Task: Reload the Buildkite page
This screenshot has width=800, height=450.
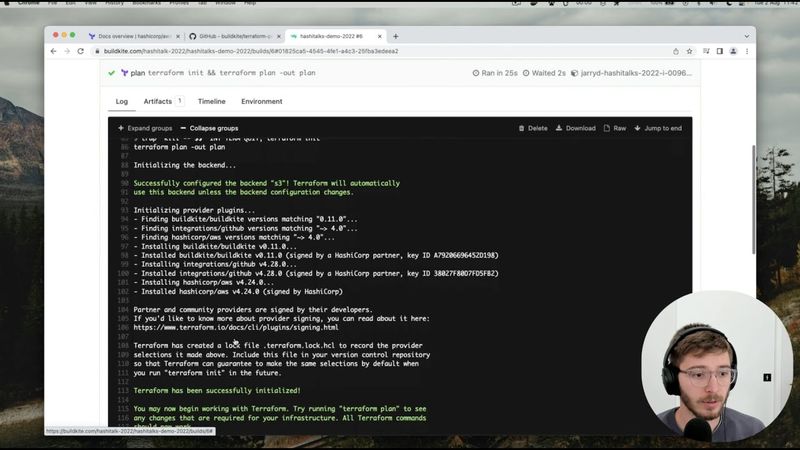Action: pos(81,51)
